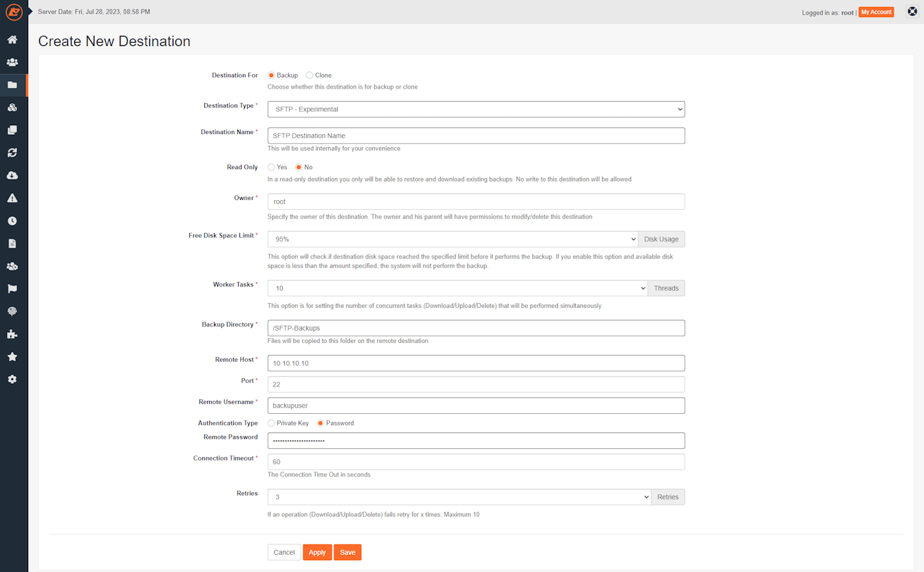Click the 'Create New Destination' heading
This screenshot has height=572, width=924.
coord(114,41)
